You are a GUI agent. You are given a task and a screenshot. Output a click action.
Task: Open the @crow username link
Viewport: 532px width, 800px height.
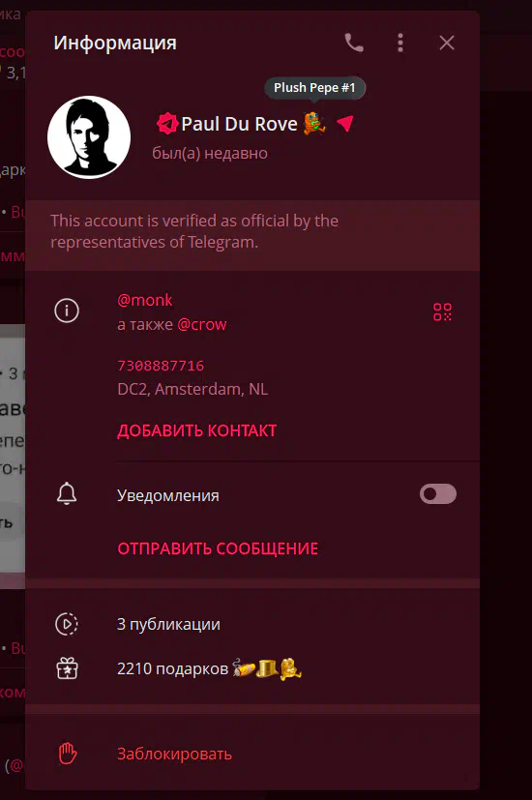(202, 324)
